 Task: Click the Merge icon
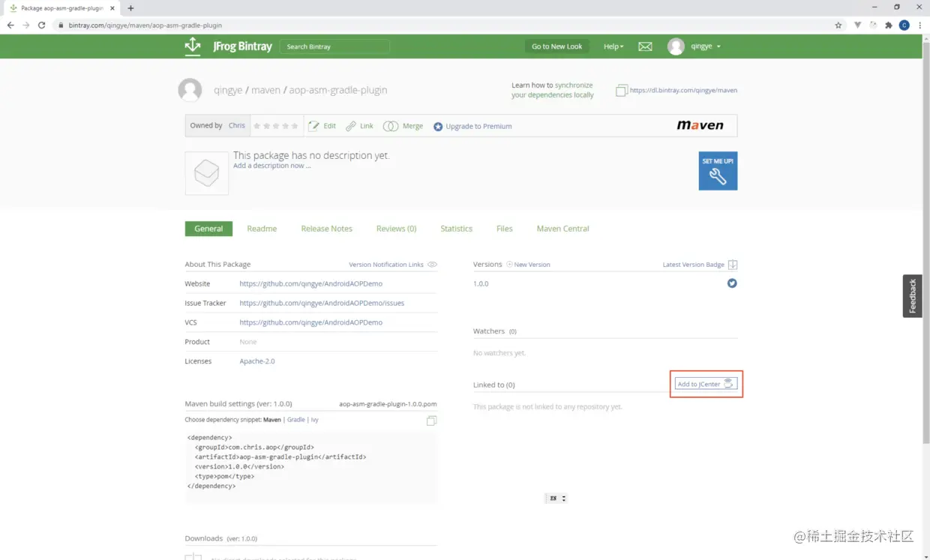pos(391,126)
